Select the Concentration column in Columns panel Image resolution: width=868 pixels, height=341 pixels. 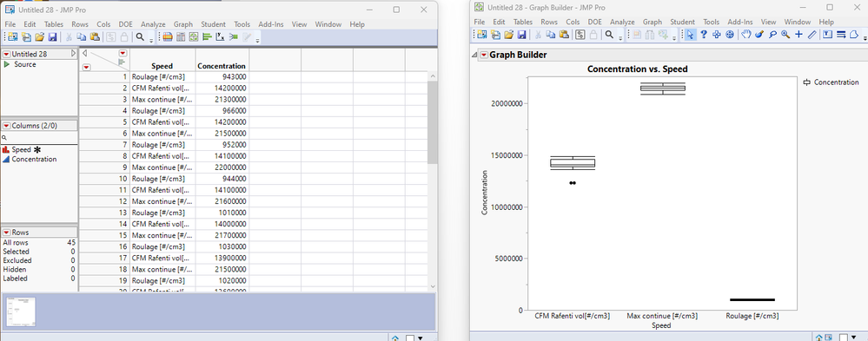tap(34, 159)
